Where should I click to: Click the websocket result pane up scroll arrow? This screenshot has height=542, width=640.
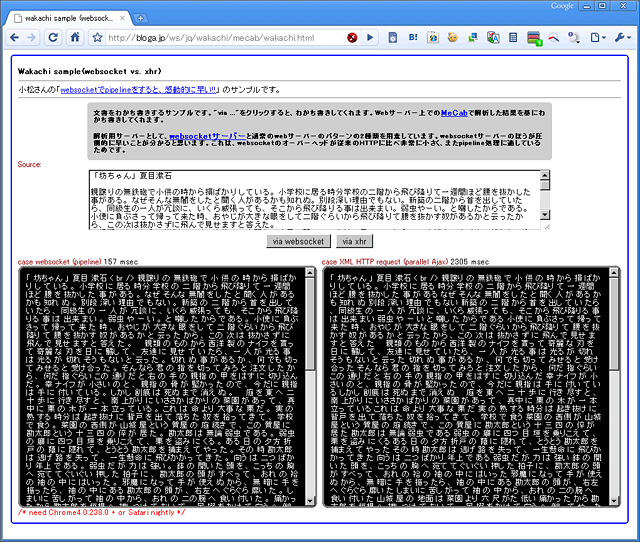click(x=310, y=272)
